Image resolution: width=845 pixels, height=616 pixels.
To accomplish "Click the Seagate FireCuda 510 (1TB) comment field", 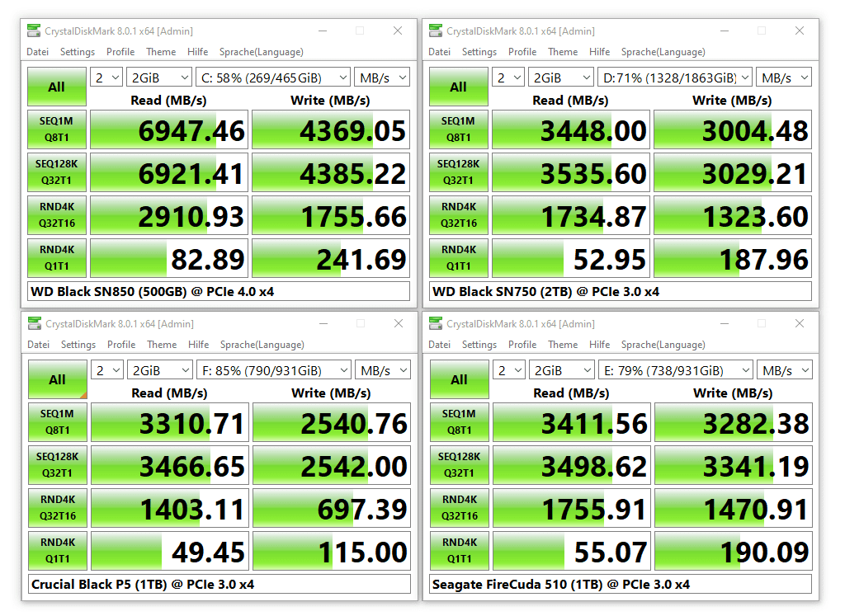I will coord(621,584).
